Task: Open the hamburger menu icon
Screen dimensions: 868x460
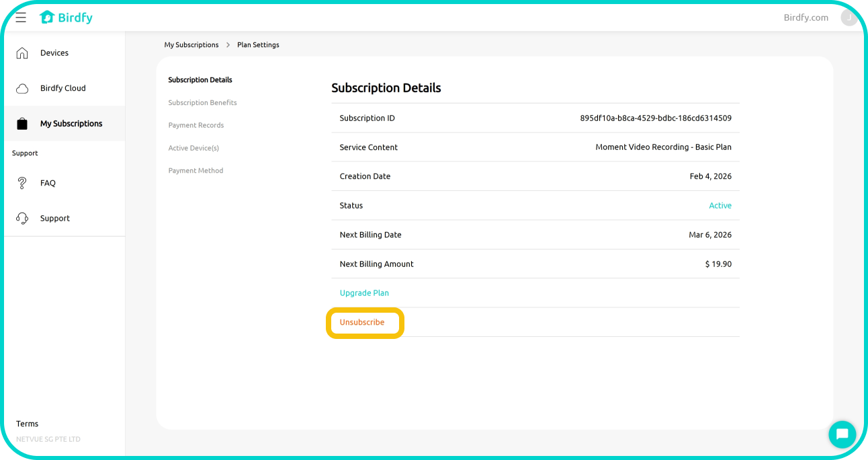Action: 21,17
